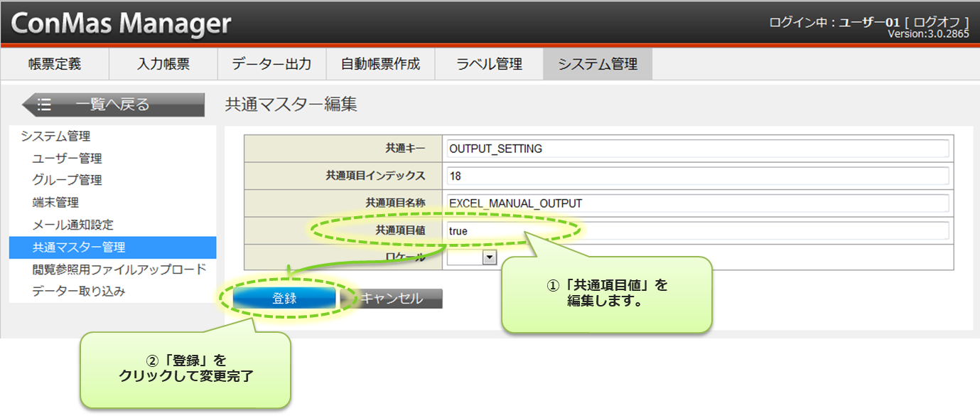980x416 pixels.
Task: Open the ロケール dropdown arrow
Action: (489, 257)
